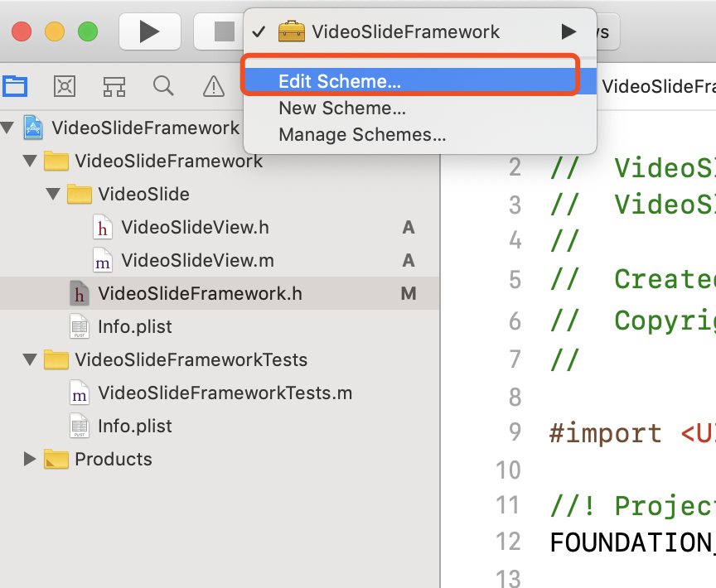Click the m icon of VideoSlideFrameworkTests.m

point(80,393)
